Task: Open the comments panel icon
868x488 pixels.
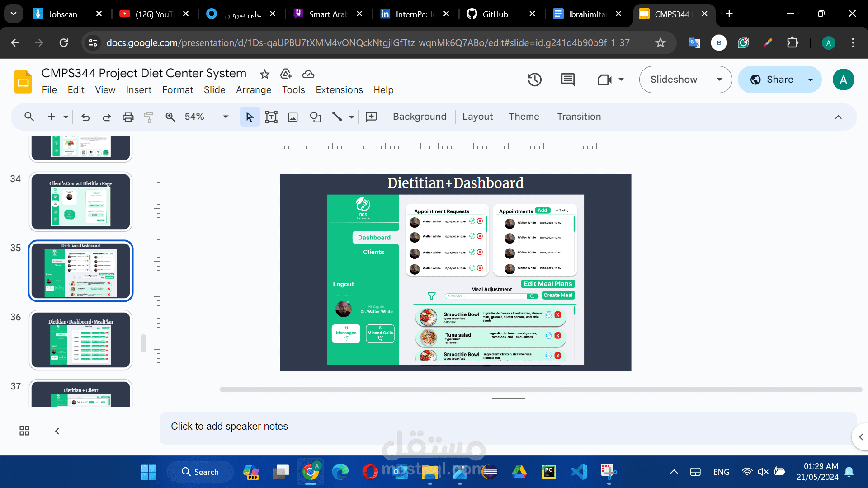Action: tap(568, 80)
